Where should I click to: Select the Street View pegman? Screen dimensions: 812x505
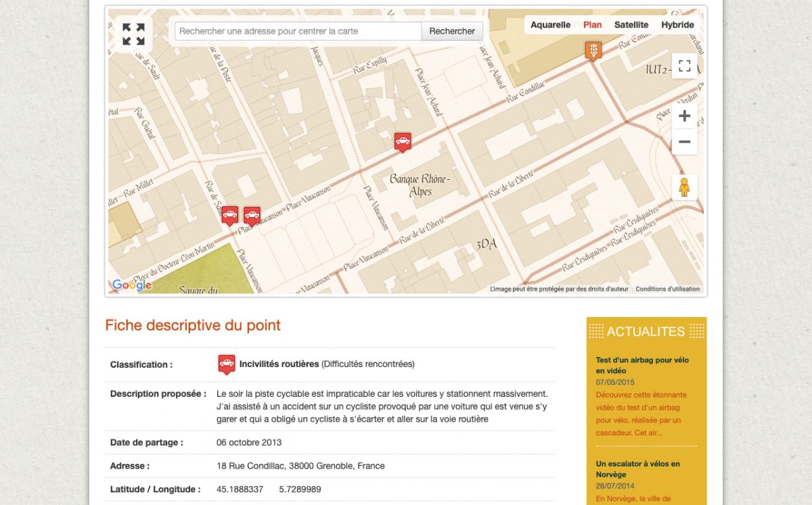[x=684, y=187]
